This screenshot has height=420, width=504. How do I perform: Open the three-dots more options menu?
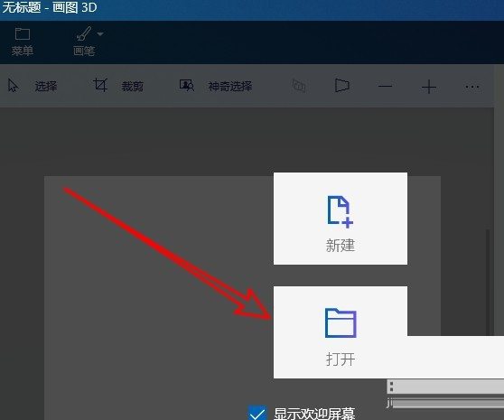point(472,87)
